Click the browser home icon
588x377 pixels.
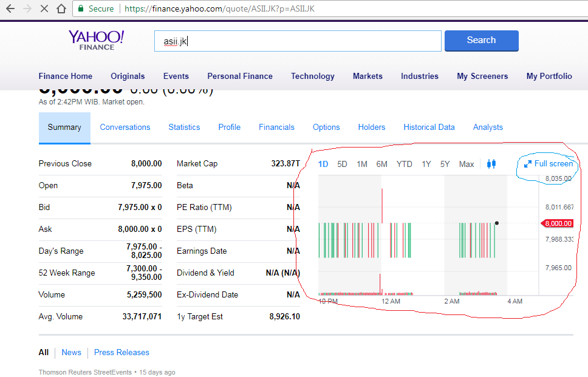(60, 9)
